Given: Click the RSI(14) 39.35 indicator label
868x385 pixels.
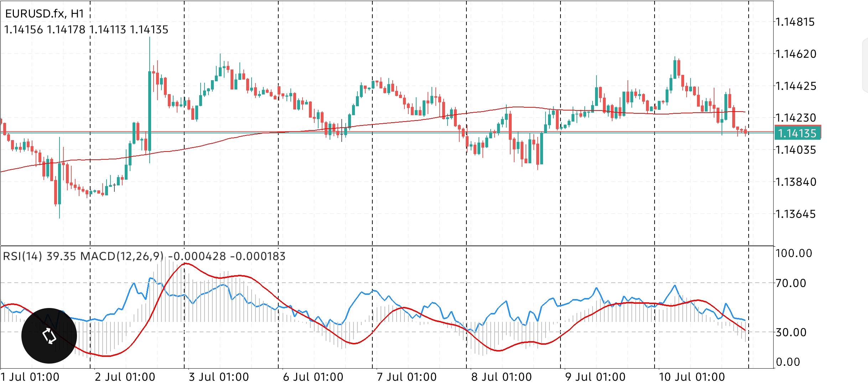Looking at the screenshot, I should 39,256.
